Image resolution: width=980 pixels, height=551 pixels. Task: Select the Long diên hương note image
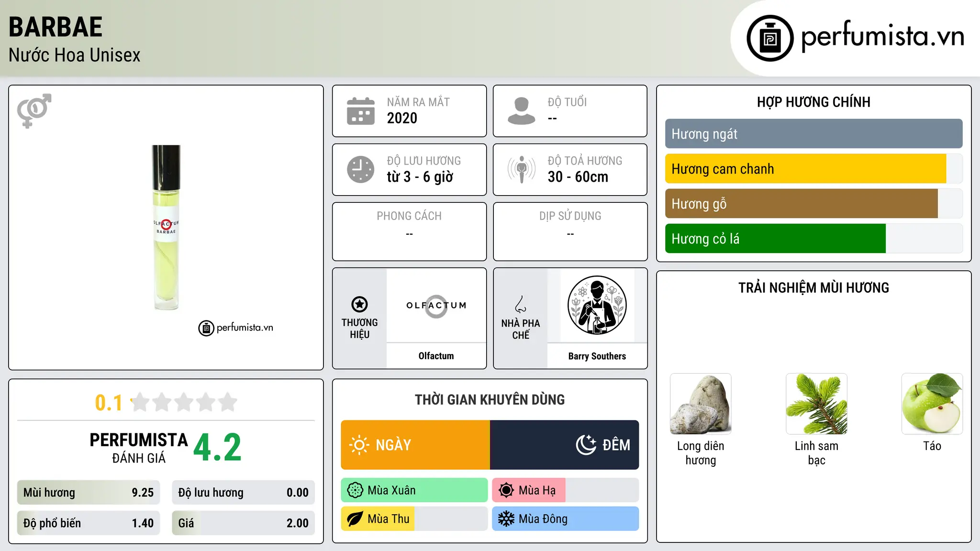click(701, 404)
